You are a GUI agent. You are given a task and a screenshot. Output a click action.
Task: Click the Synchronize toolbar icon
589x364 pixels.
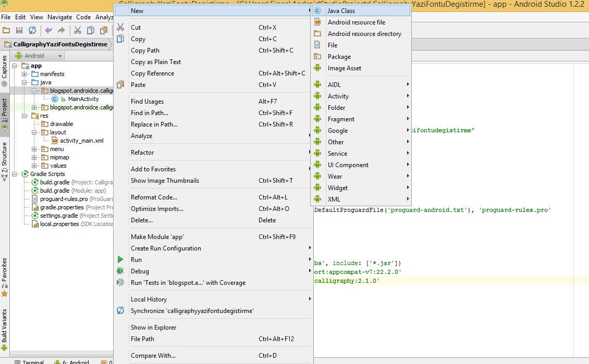tap(32, 30)
